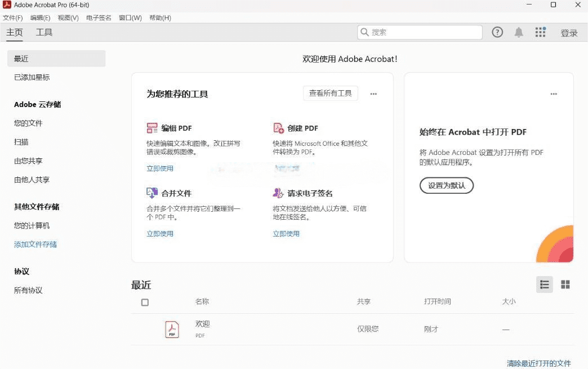
Task: Open the 文件(F) menu
Action: click(x=13, y=17)
